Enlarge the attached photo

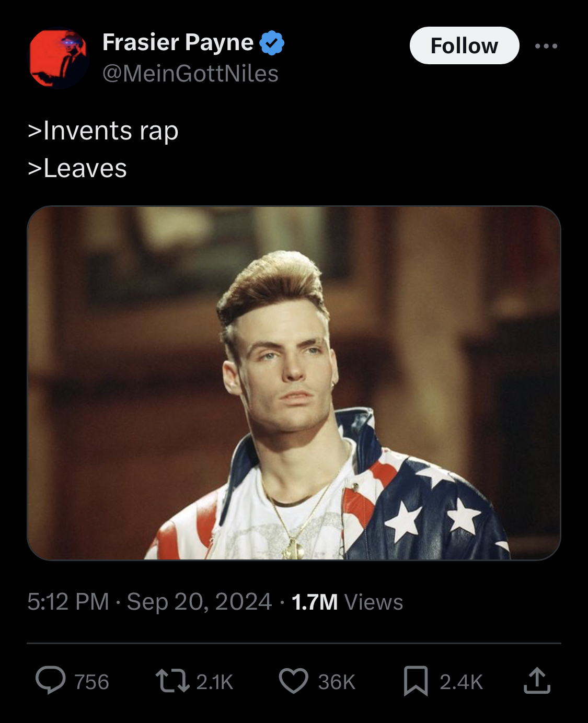point(294,383)
